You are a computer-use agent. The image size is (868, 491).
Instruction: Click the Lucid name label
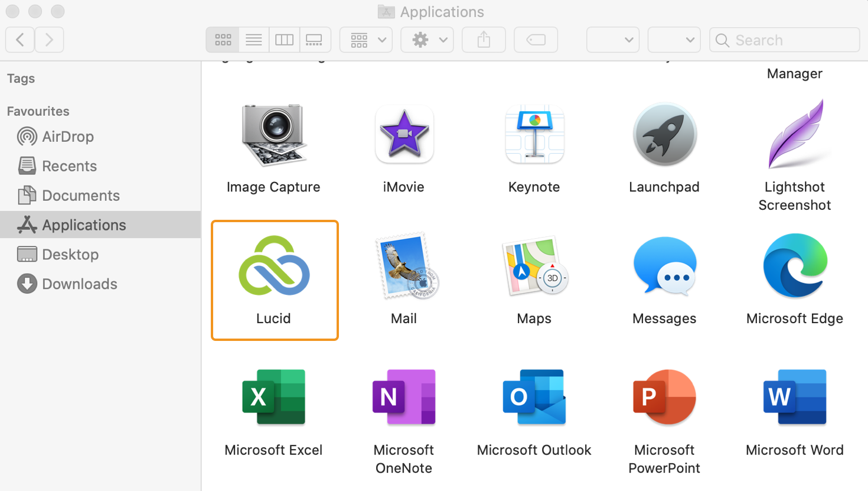point(273,318)
